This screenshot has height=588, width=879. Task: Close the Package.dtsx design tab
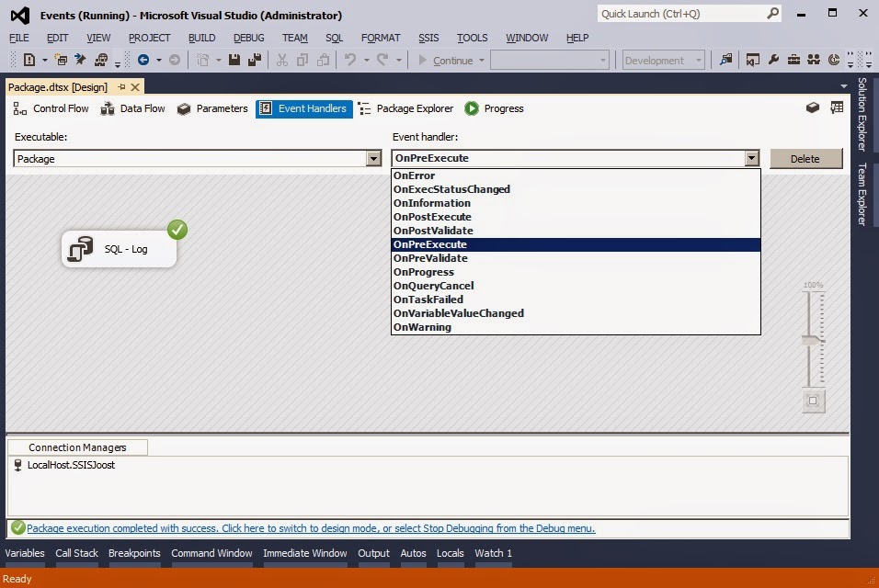point(135,86)
